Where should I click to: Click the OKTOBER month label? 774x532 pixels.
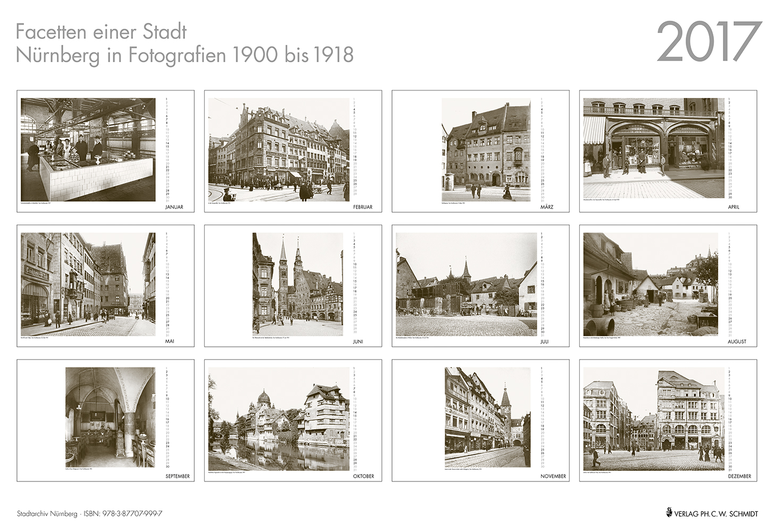pos(363,476)
